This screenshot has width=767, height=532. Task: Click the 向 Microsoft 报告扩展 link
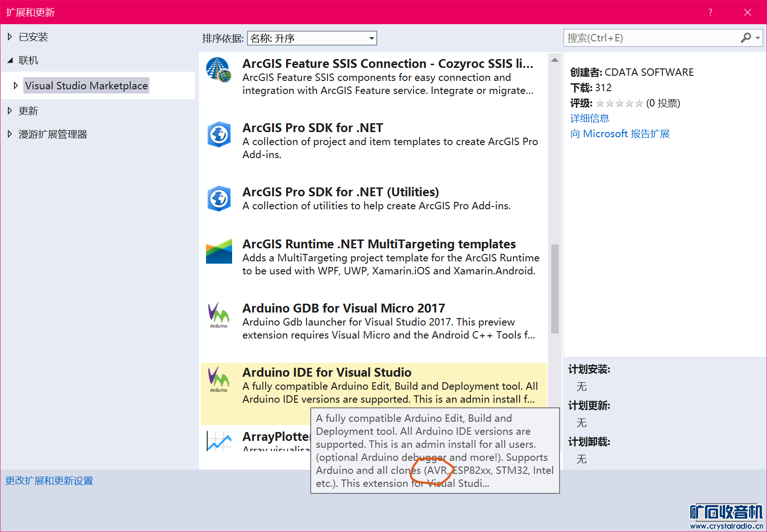coord(620,134)
